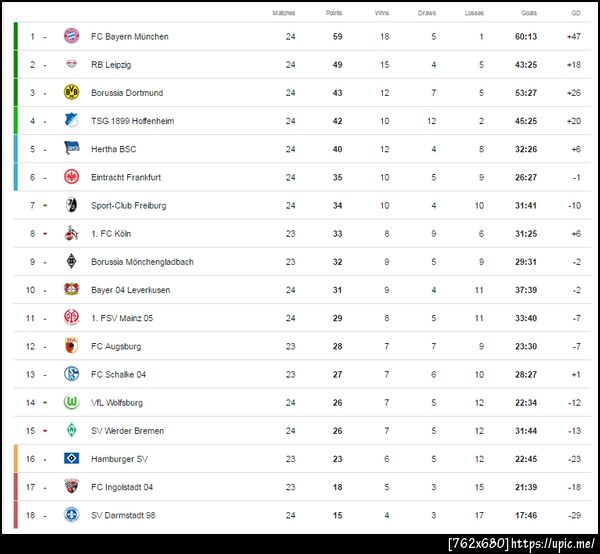The image size is (600, 554).
Task: Open Borussia Mönchengladbach team page
Action: 142,262
